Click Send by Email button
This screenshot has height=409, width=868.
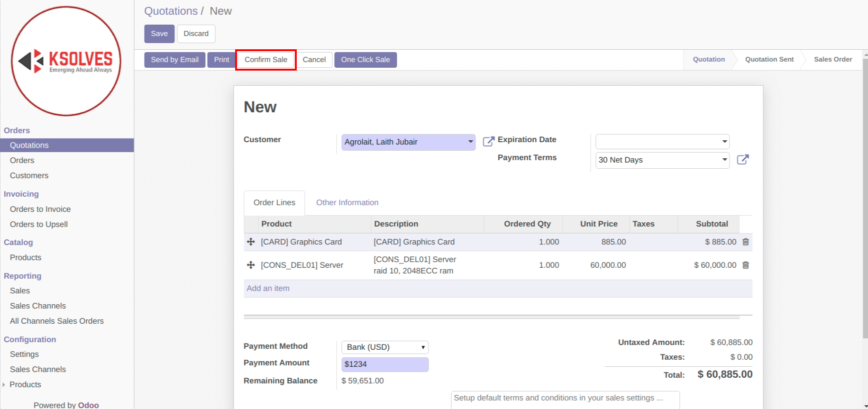174,60
